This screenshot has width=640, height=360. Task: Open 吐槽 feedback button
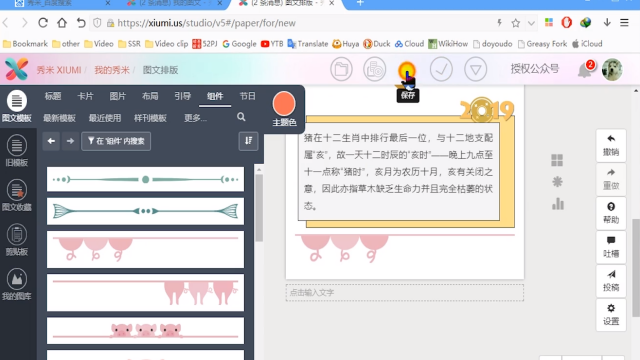[611, 247]
